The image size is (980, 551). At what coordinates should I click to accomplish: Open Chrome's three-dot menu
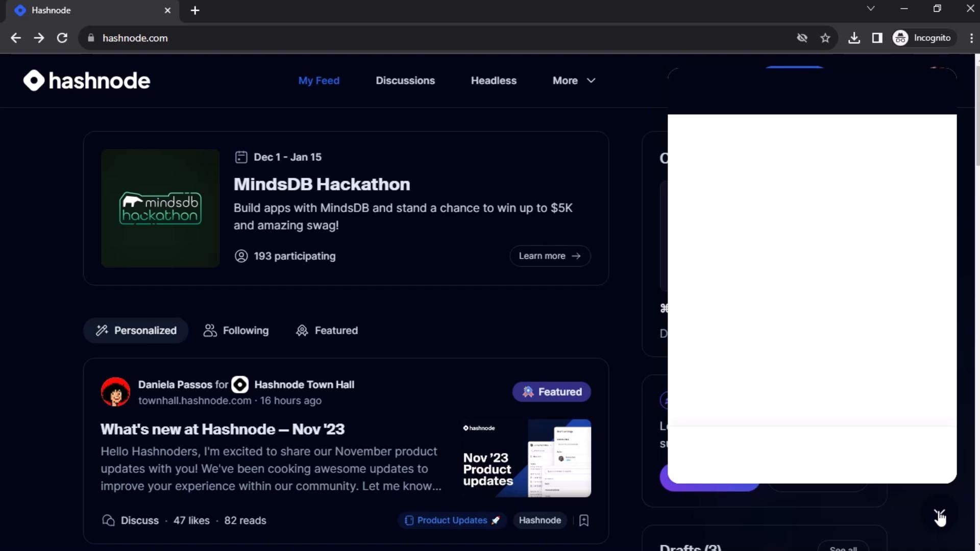tap(971, 38)
